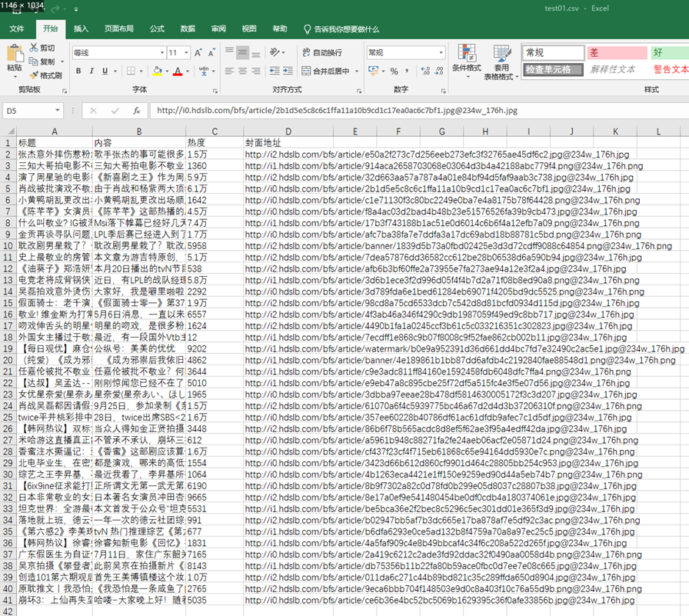Screen dimensions: 689x616
Task: Expand the font color dropdown arrow
Action: (x=188, y=71)
